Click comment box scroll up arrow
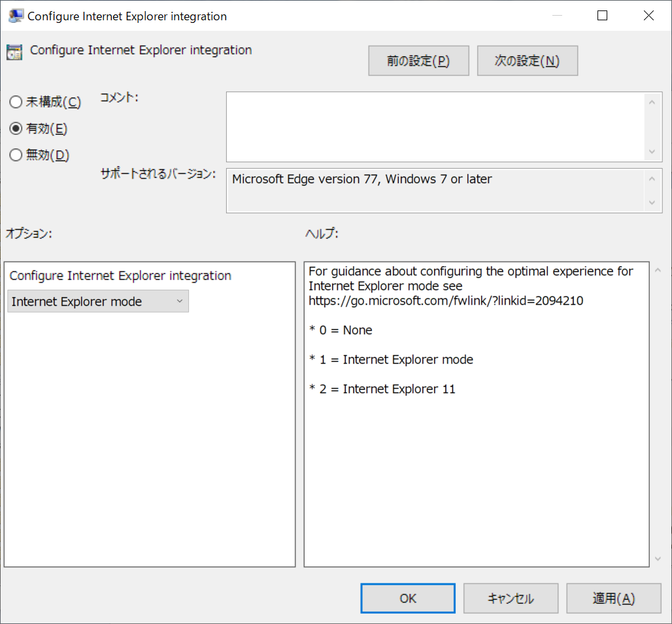 click(x=652, y=102)
